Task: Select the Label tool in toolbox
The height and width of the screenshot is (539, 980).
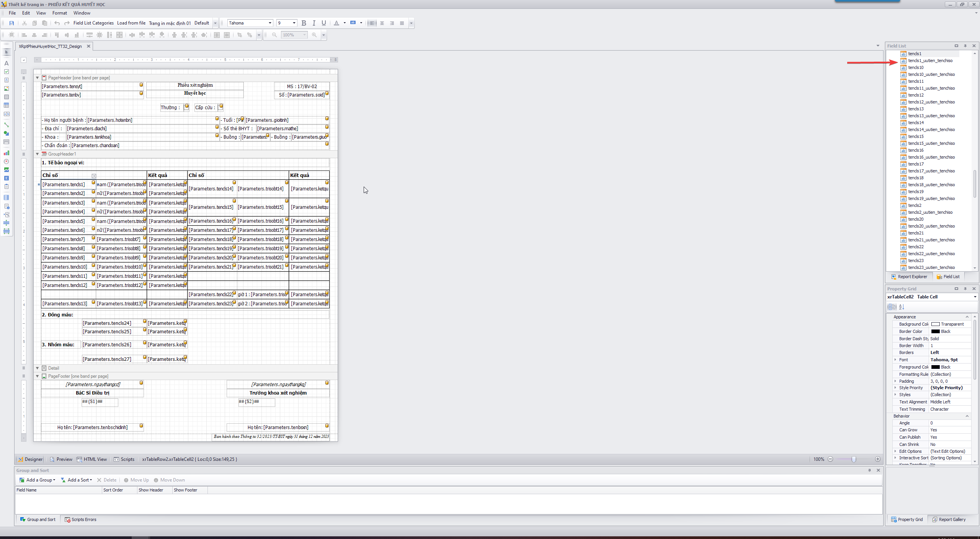Action: pos(7,63)
